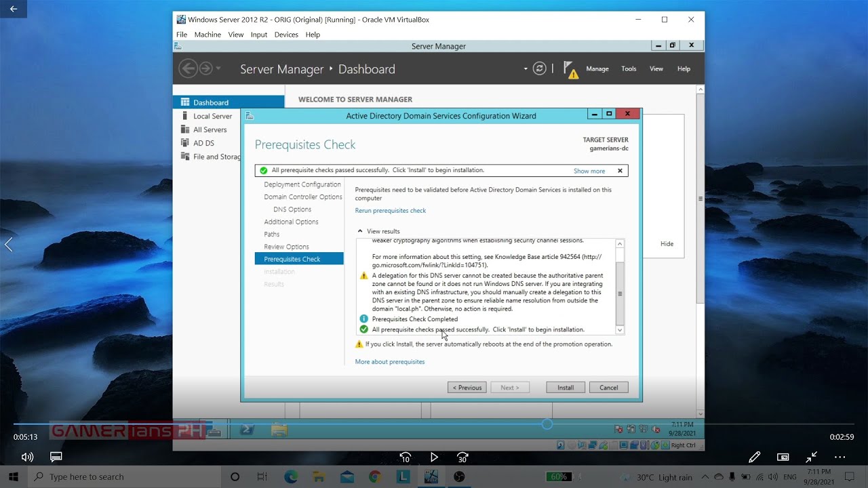This screenshot has height=488, width=868.
Task: Go to previous item with left chevron
Action: click(9, 245)
